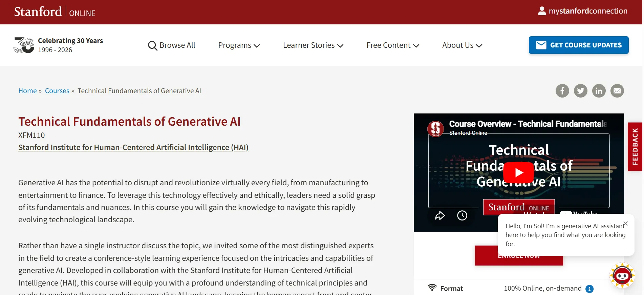Share course on Twitter
The width and height of the screenshot is (644, 295).
coord(581,91)
